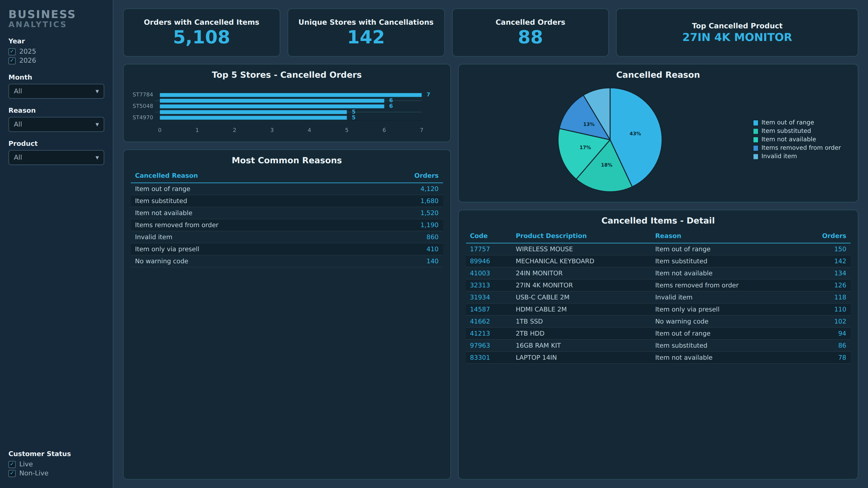Select the Item substituted row in reasons table
The height and width of the screenshot is (488, 868).
click(287, 201)
